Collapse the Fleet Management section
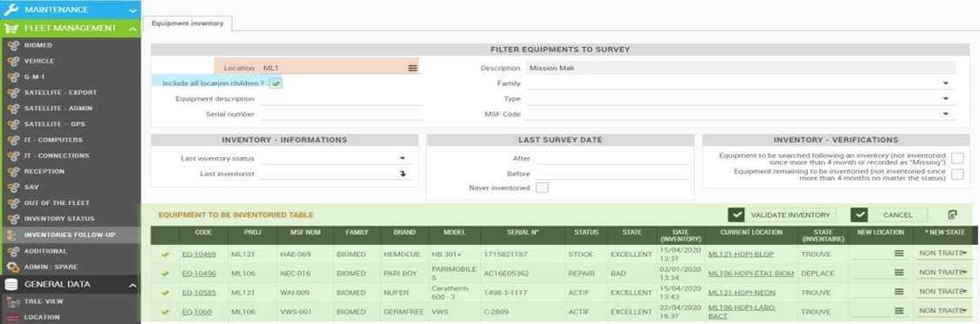Image resolution: width=980 pixels, height=324 pixels. 132,29
